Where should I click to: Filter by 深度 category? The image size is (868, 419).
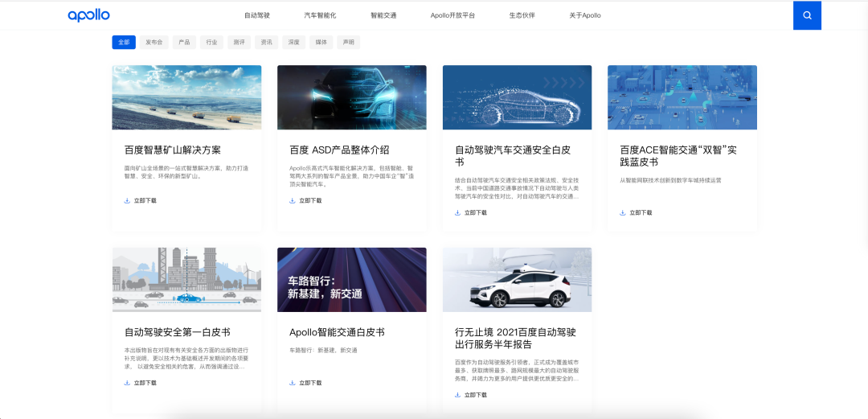(x=294, y=42)
